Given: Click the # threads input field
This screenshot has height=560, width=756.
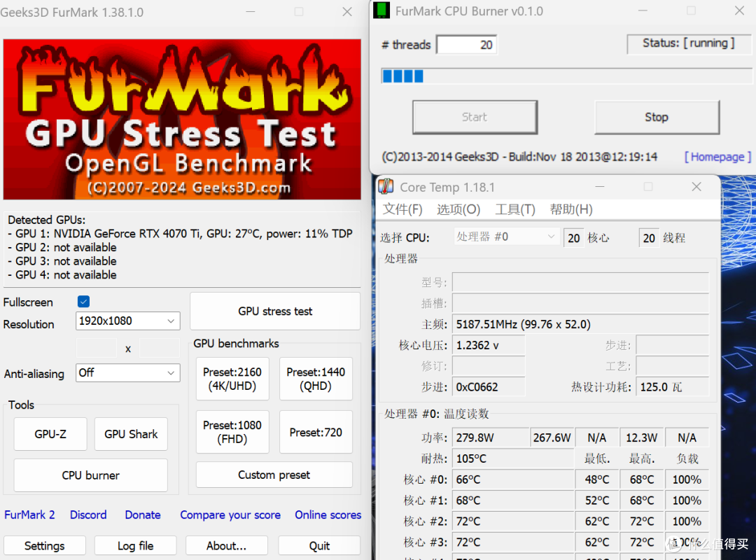Looking at the screenshot, I should [x=466, y=45].
